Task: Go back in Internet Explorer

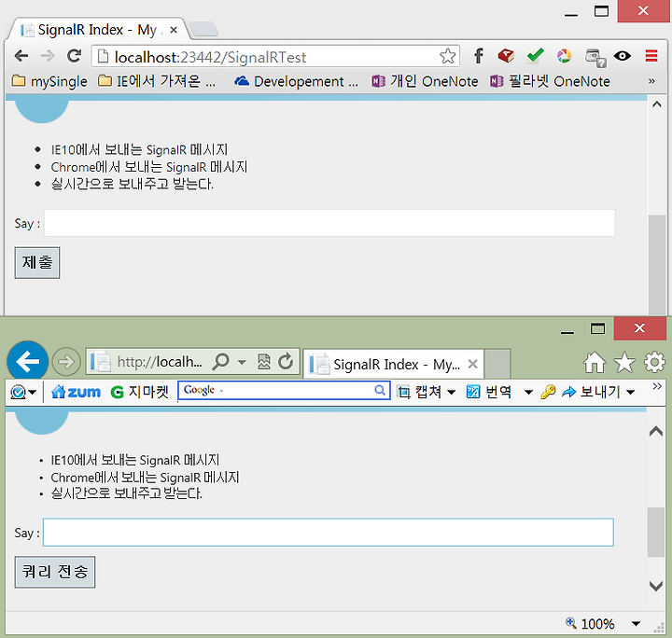Action: coord(27,361)
